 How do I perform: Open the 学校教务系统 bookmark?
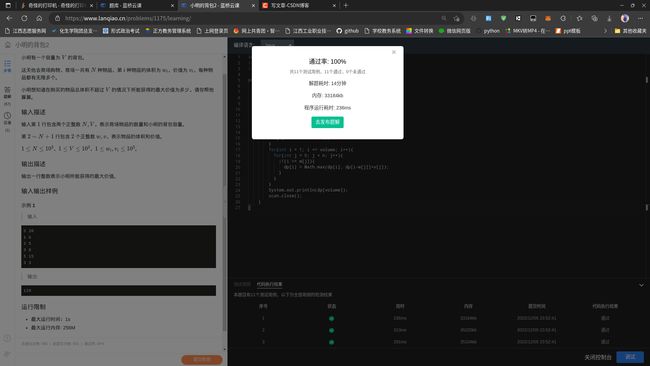[x=383, y=31]
